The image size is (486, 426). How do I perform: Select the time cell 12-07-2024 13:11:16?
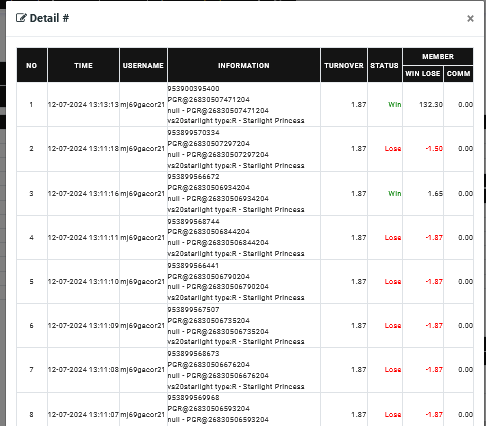coord(83,193)
